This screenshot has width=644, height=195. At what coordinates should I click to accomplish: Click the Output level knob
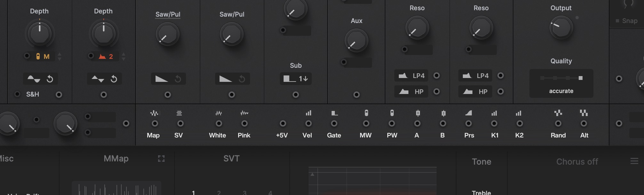[561, 27]
